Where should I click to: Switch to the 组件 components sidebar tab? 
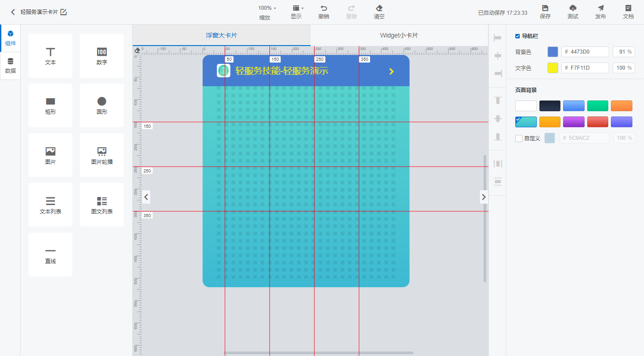[x=10, y=38]
